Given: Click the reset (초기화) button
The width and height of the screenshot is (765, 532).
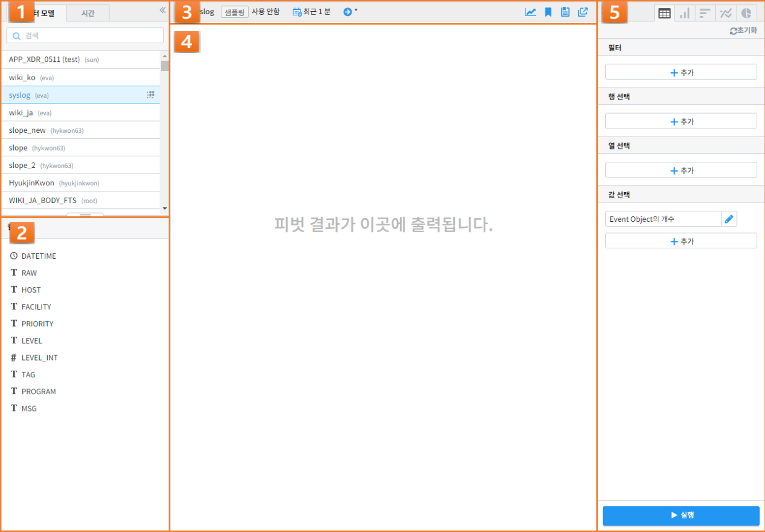Looking at the screenshot, I should pyautogui.click(x=743, y=30).
